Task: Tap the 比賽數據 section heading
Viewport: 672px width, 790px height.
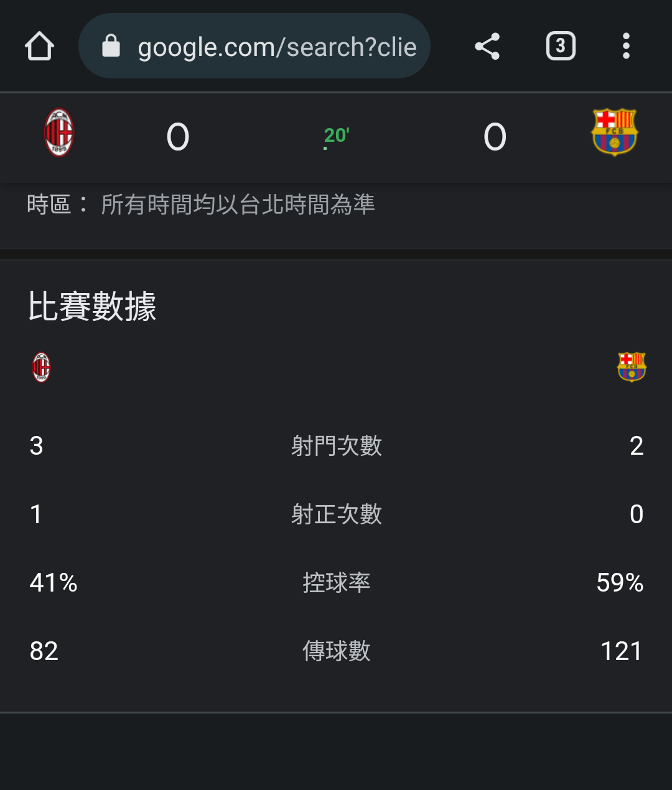Action: pyautogui.click(x=92, y=307)
